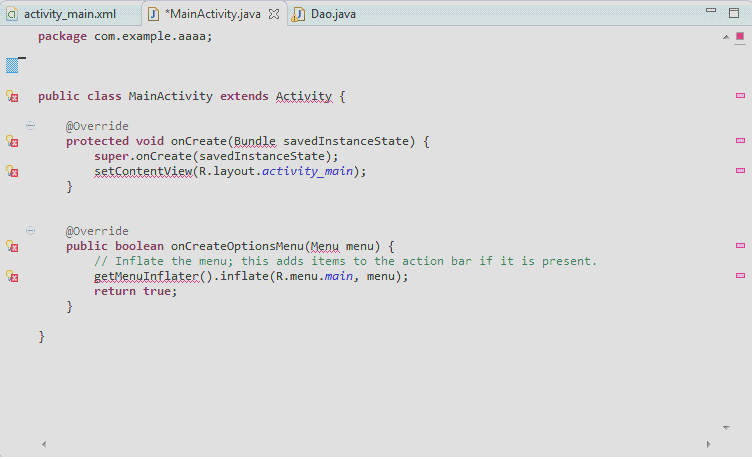Open quick fix on onCreateOptionsMenu line
This screenshot has width=754, height=459.
coord(12,246)
